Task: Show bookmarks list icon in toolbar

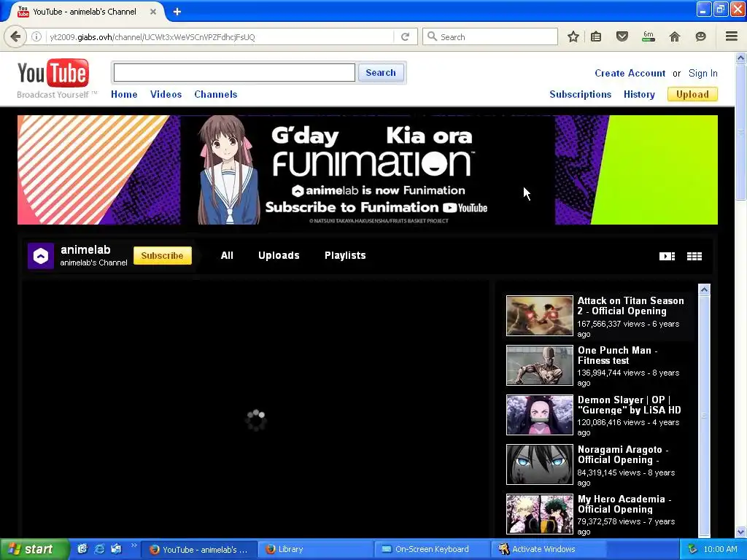Action: tap(596, 36)
